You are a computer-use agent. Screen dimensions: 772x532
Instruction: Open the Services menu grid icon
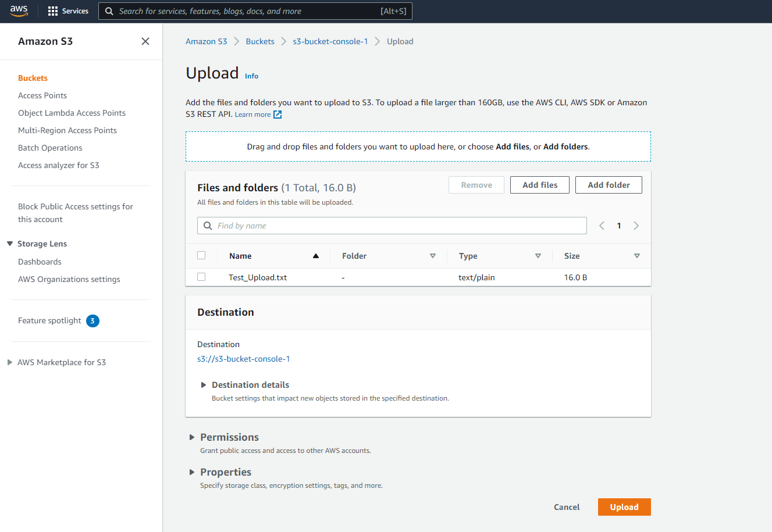[x=54, y=10]
